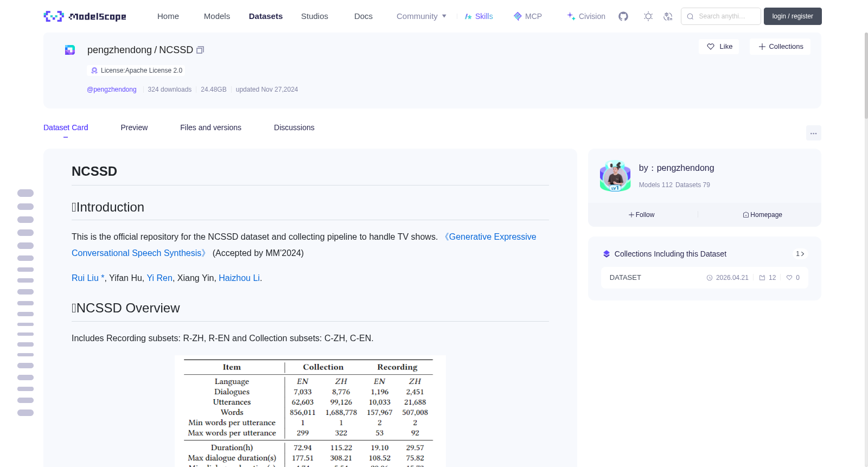
Task: Go to the Home nav item
Action: tap(168, 16)
